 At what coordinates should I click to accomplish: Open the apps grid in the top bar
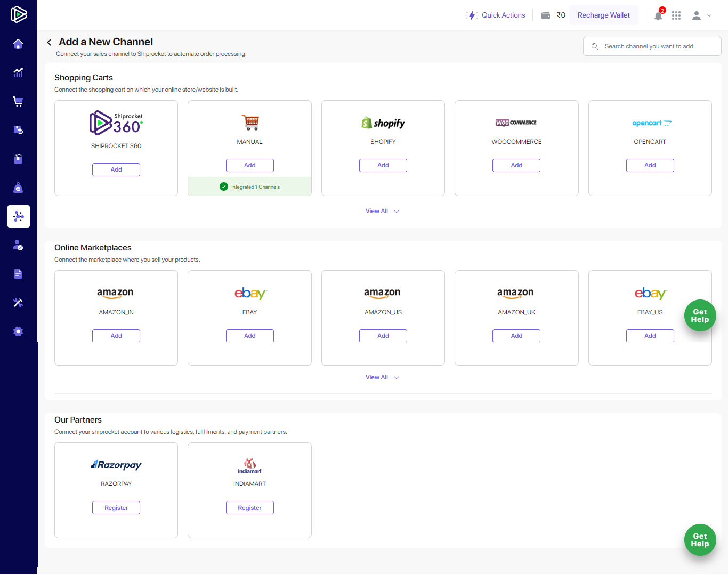coord(676,15)
